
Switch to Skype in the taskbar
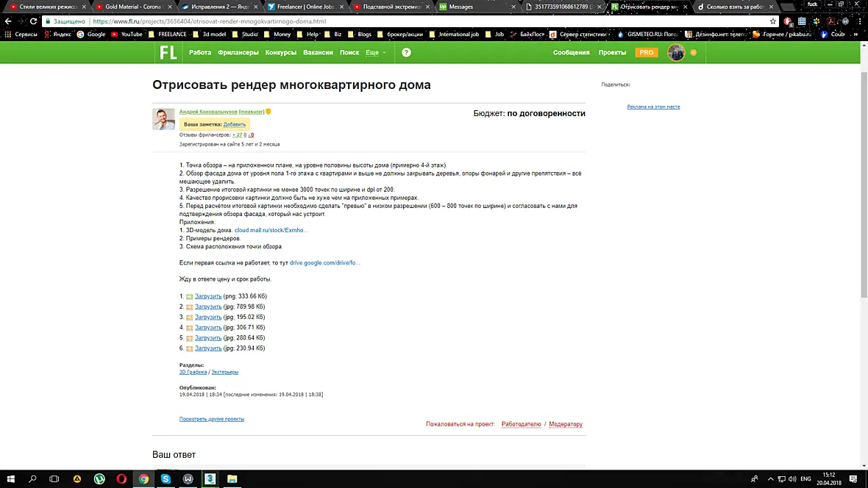point(166,478)
